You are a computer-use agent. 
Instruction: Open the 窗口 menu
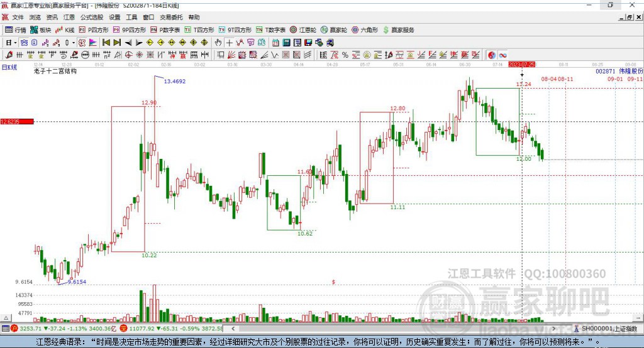148,17
